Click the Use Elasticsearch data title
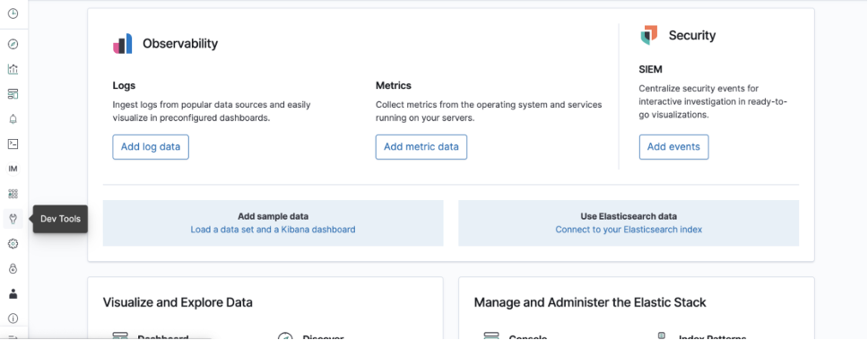 [629, 216]
